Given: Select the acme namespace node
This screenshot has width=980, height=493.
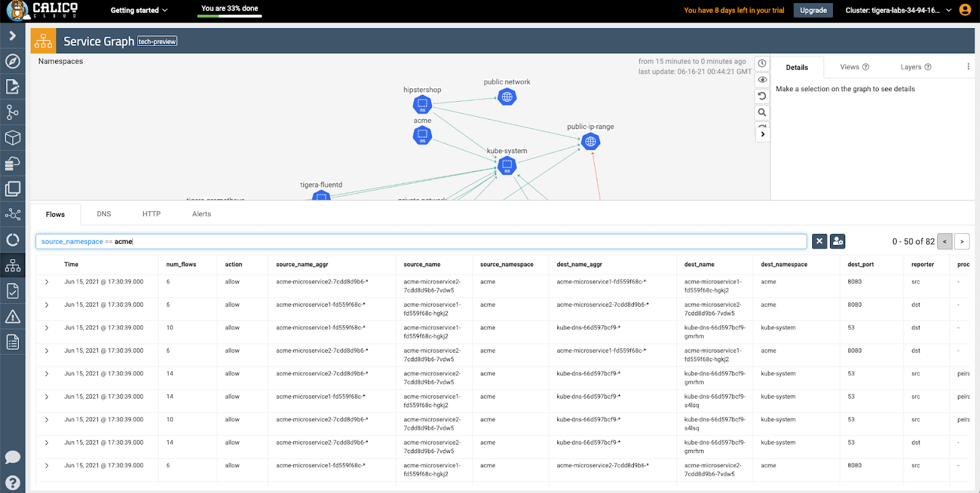Looking at the screenshot, I should click(x=423, y=135).
